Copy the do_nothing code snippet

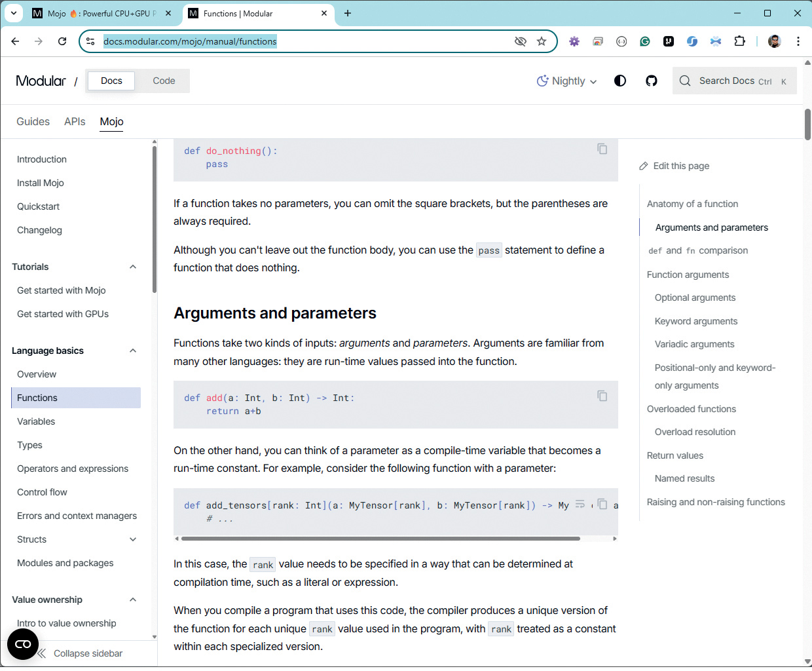click(602, 149)
